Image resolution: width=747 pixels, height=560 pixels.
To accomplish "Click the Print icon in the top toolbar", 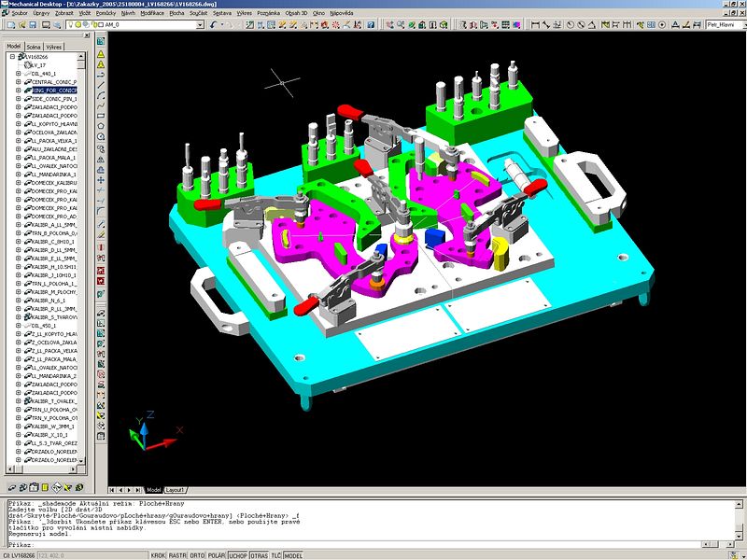I will point(46,25).
